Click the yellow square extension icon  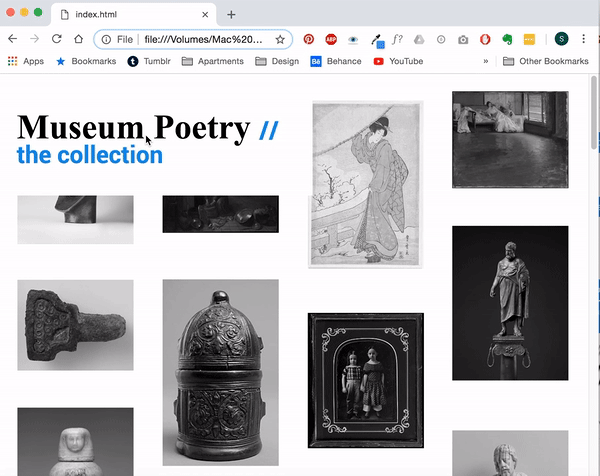[529, 39]
